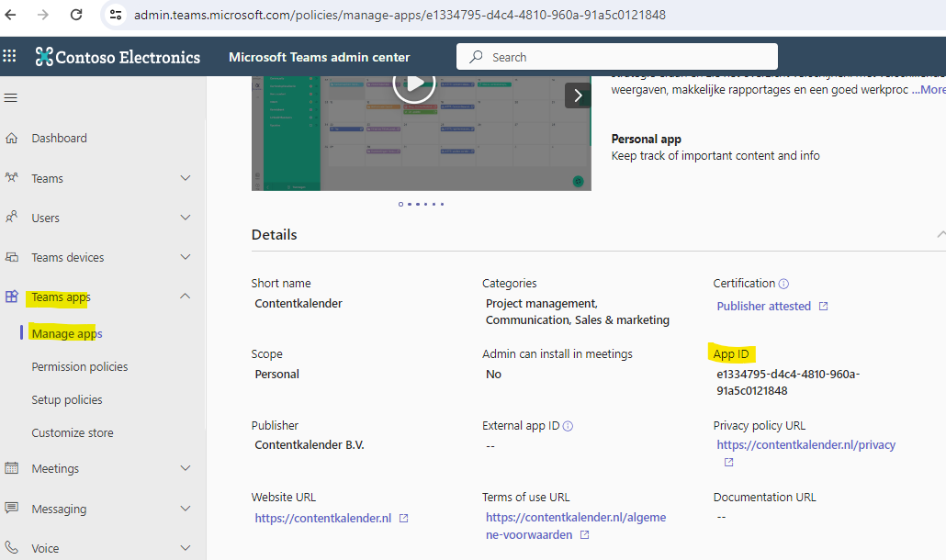Open Setup policies submenu item

coord(67,399)
